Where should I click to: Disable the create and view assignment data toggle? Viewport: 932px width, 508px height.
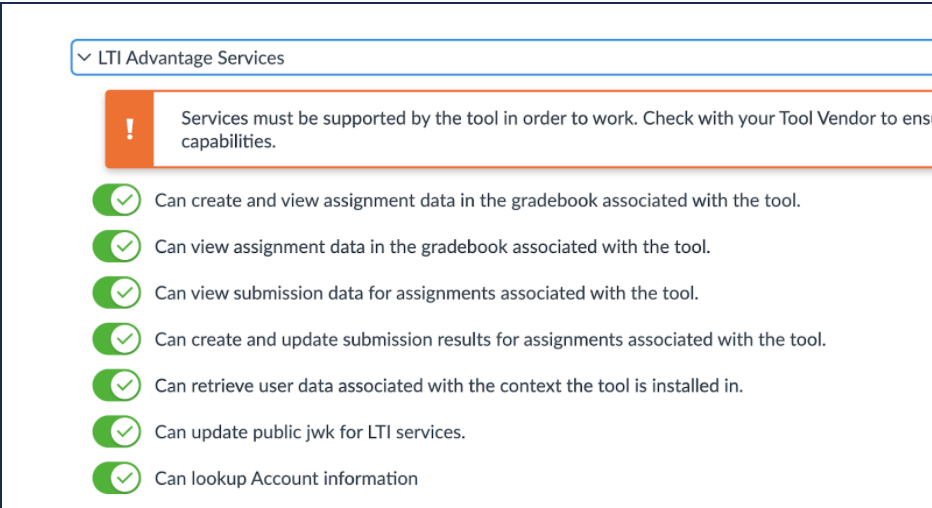(x=117, y=200)
